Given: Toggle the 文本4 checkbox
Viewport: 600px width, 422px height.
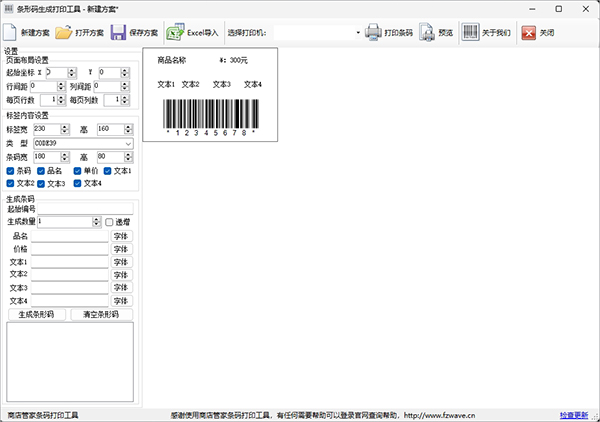Looking at the screenshot, I should point(77,184).
